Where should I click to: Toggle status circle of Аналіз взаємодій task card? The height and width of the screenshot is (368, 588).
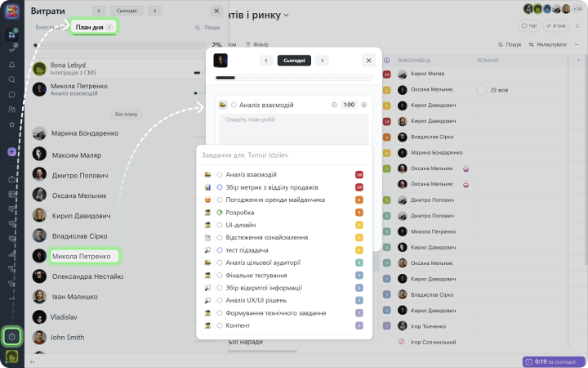[234, 105]
